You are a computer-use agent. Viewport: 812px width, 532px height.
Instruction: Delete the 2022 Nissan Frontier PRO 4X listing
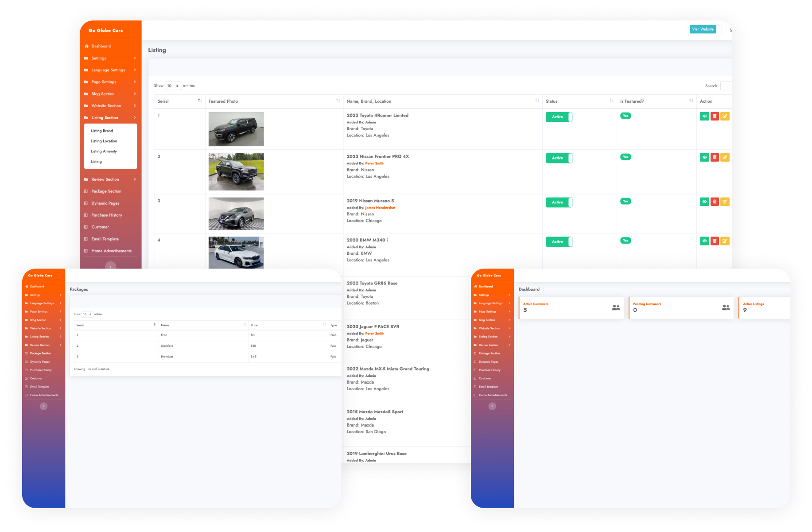coord(715,157)
